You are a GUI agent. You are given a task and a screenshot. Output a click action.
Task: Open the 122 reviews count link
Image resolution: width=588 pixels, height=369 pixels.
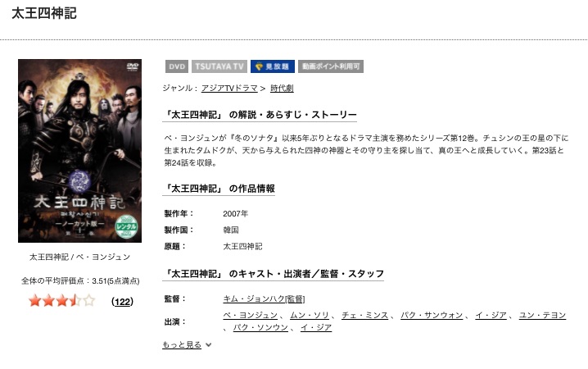pos(122,302)
